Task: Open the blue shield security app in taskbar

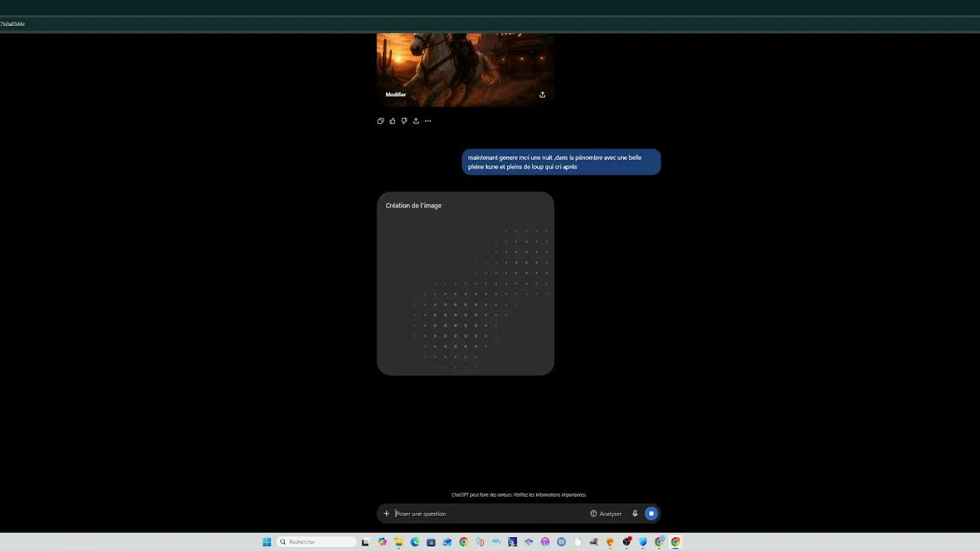Action: pyautogui.click(x=643, y=542)
